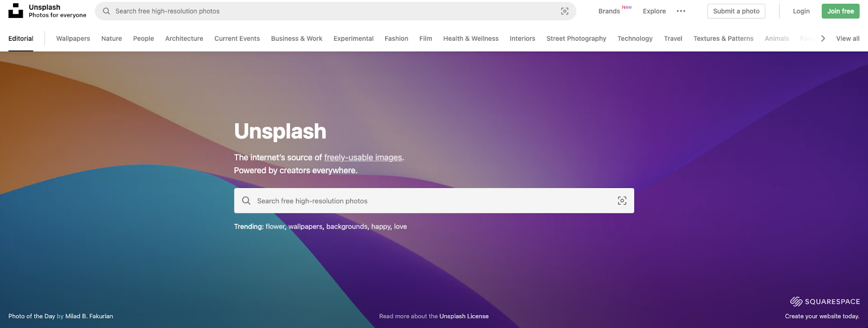Open the Experimental category
This screenshot has height=328, width=868.
pos(354,39)
